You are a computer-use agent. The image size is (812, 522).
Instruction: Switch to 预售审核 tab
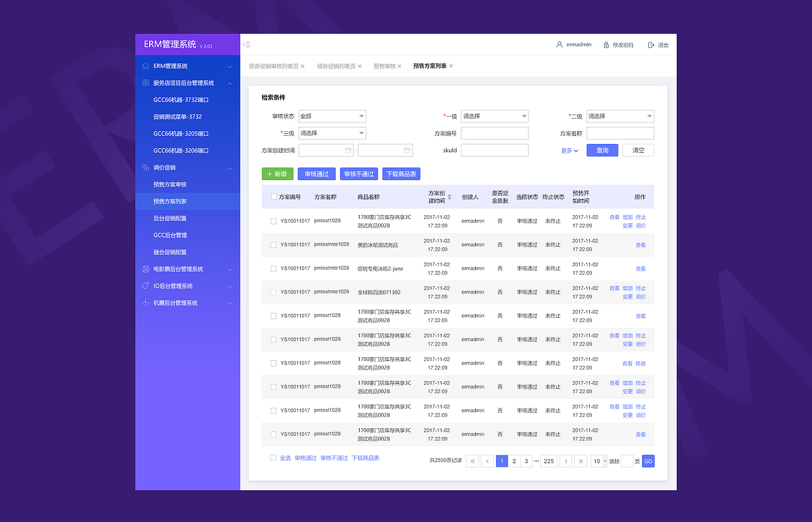tap(384, 66)
